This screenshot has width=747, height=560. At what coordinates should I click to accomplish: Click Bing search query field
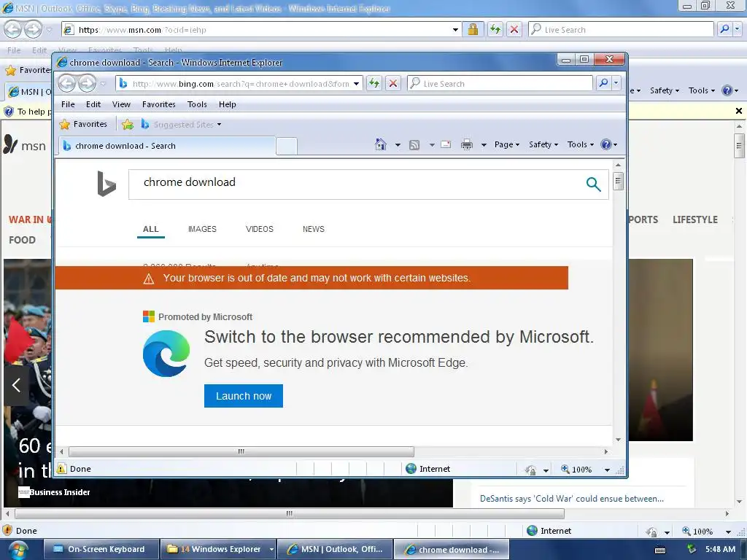[357, 184]
